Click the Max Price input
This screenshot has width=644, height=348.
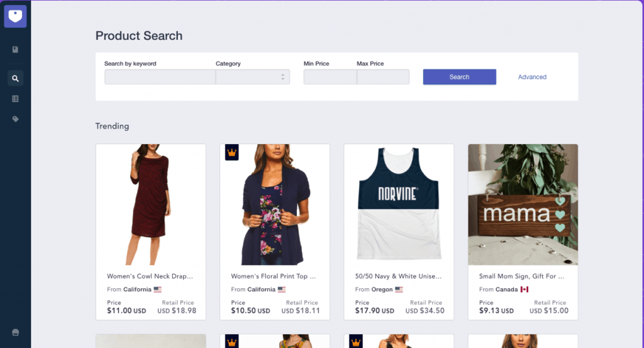(x=383, y=77)
